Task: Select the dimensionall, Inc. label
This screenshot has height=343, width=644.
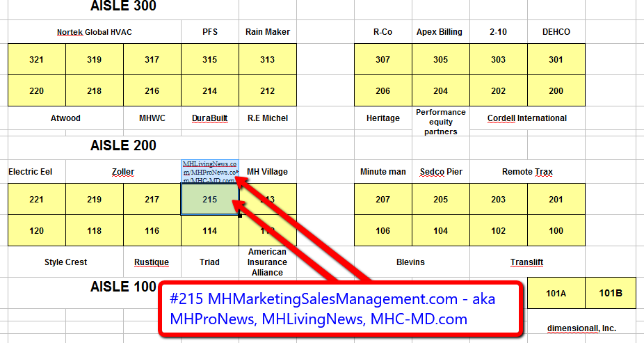Action: coord(581,328)
